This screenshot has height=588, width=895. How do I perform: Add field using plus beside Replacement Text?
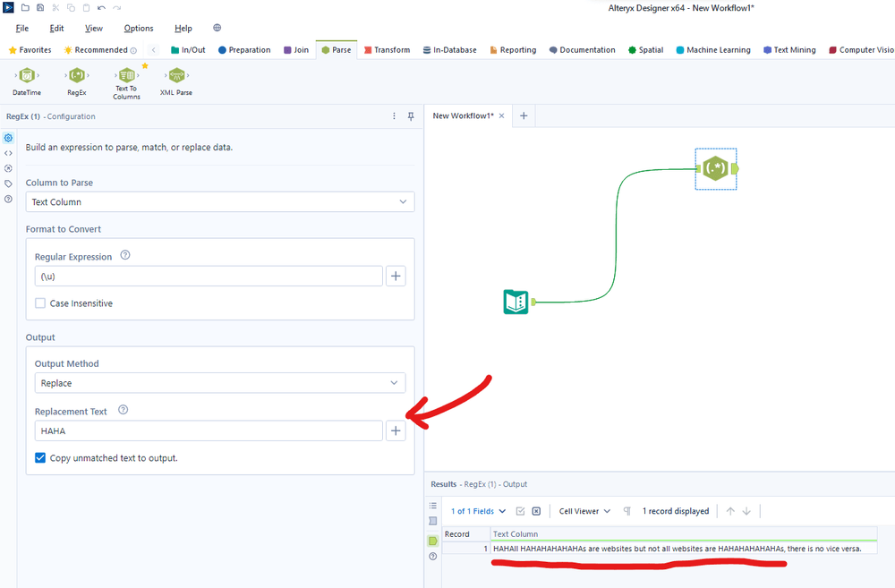[396, 431]
